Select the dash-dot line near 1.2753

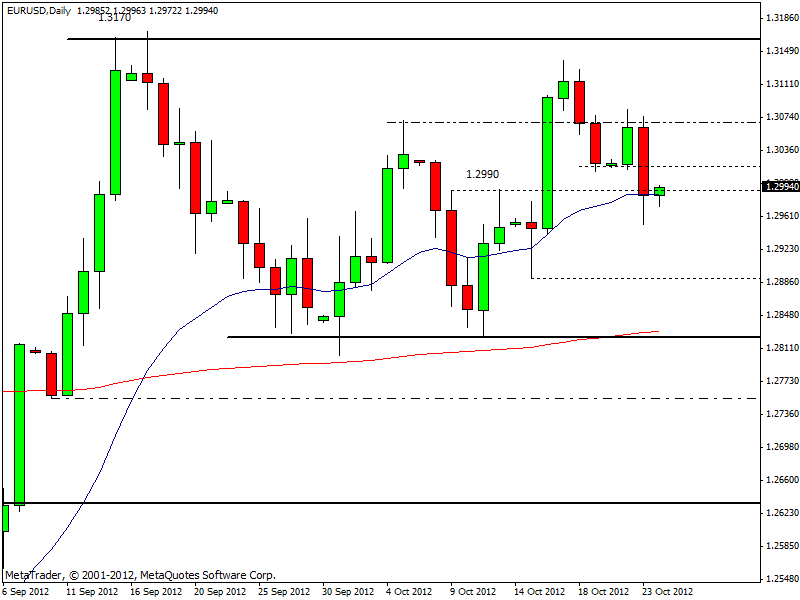(x=400, y=398)
